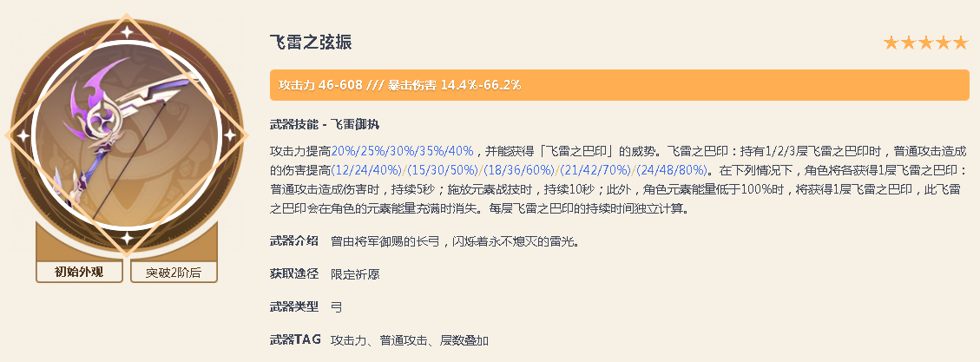
Task: Click the sparkle on right of weapon frame
Action: pos(230,135)
